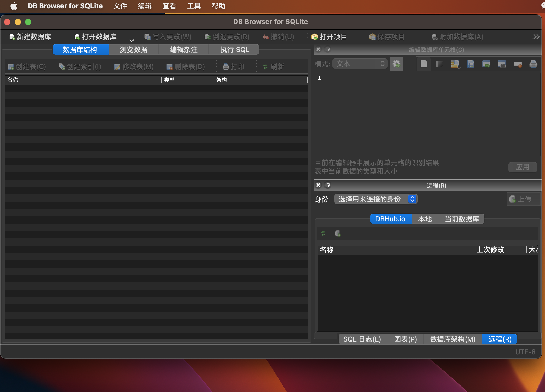Undock the 远程(R) panel
The height and width of the screenshot is (392, 545).
pos(328,185)
